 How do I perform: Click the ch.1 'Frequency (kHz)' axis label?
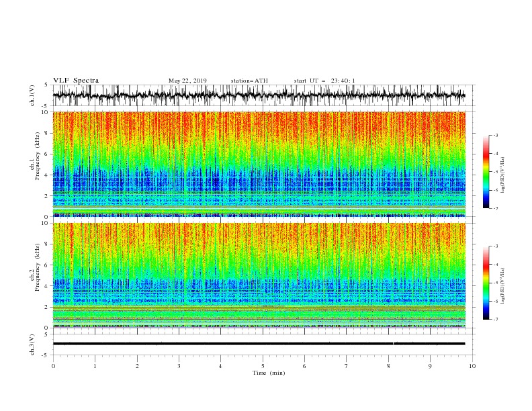pyautogui.click(x=38, y=156)
